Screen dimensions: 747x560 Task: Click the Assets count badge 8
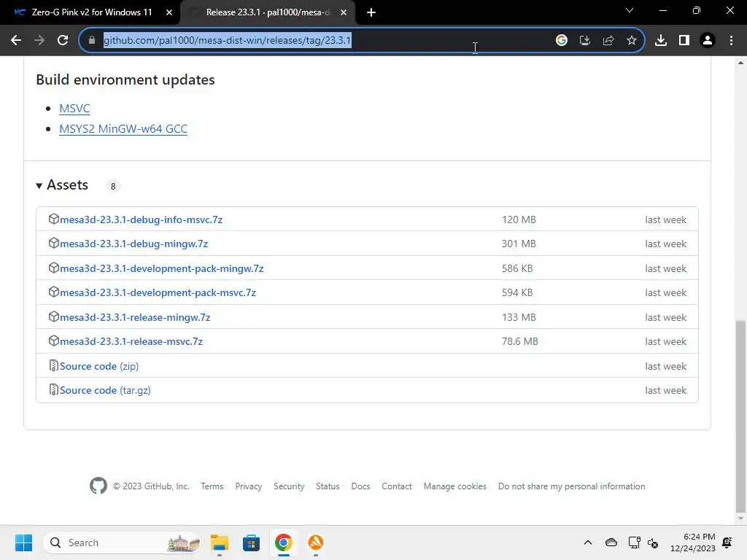click(113, 186)
